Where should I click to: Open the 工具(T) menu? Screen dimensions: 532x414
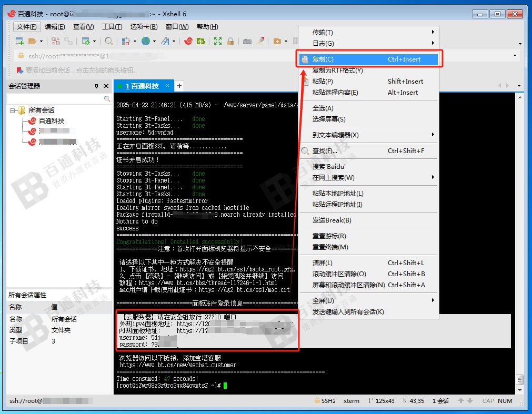pos(112,27)
